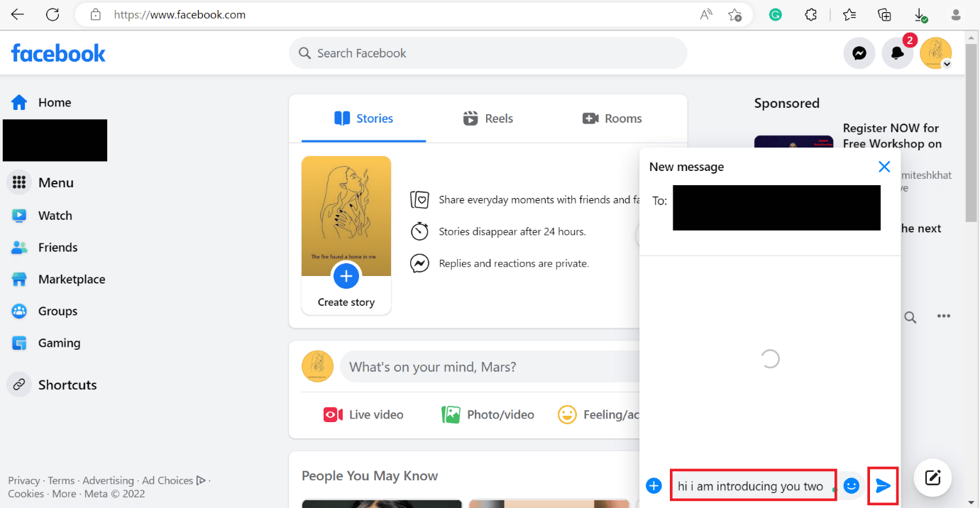Open Messenger from the top bar
This screenshot has width=980, height=508.
pyautogui.click(x=859, y=53)
